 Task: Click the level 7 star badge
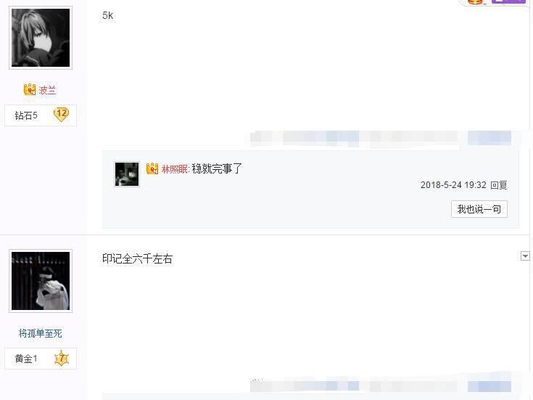coord(62,358)
